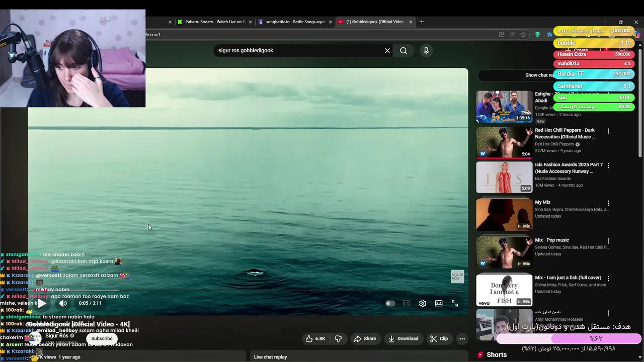644x362 pixels.
Task: Like the video (6.8K thumbs up)
Action: tap(315, 339)
